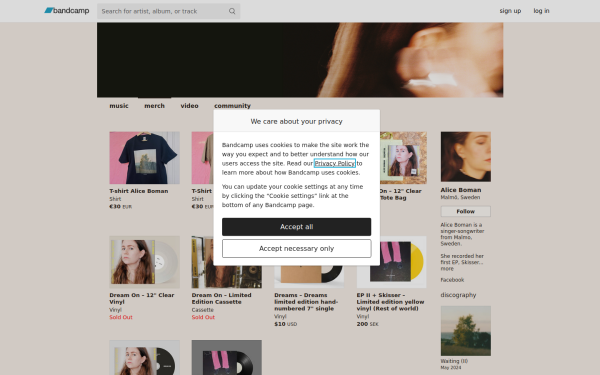Click Sold Out under Clear Vinyl
Screen dimensions: 600x375
point(121,317)
